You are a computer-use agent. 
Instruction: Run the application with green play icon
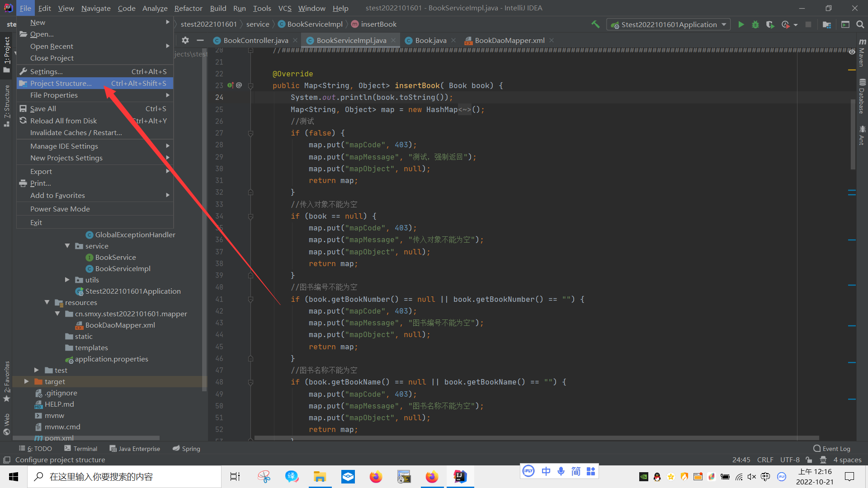(x=741, y=24)
